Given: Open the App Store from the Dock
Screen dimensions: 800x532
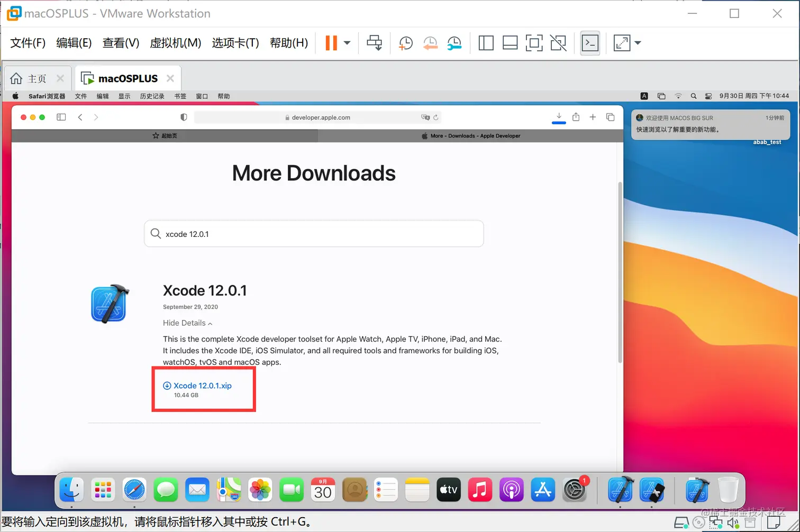Looking at the screenshot, I should tap(543, 490).
